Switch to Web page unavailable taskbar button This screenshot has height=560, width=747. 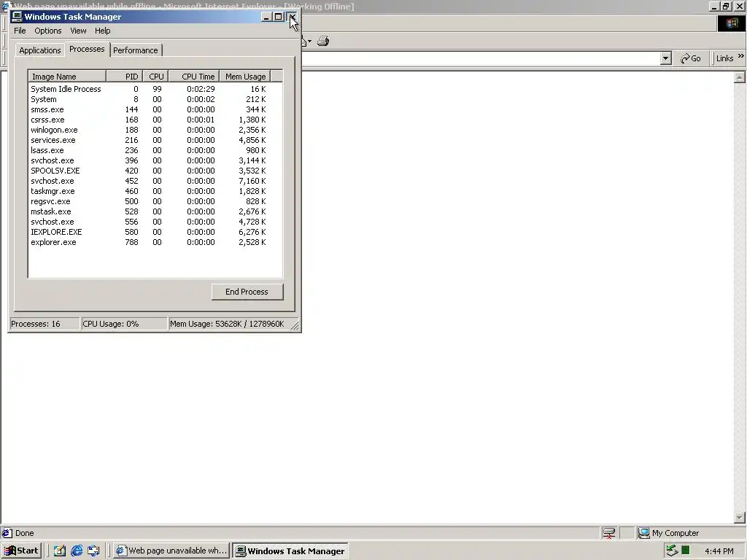tap(172, 551)
